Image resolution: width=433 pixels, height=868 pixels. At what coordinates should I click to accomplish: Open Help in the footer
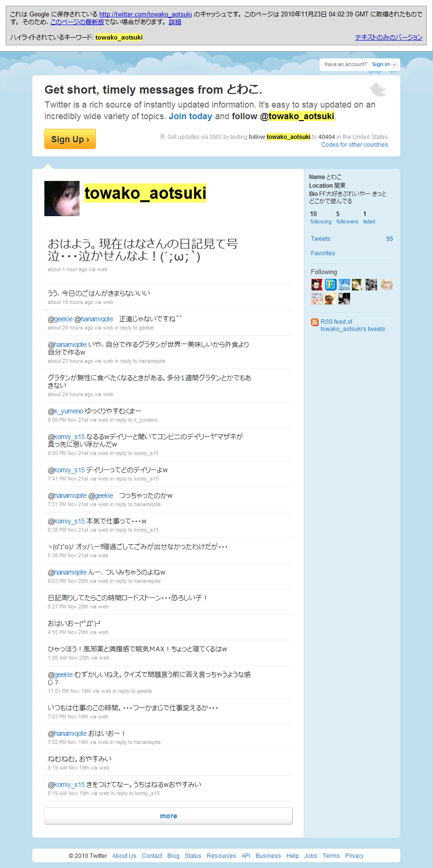coord(293,856)
